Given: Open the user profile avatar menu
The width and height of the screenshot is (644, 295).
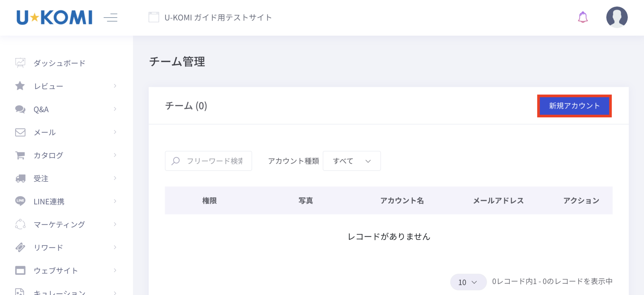Looking at the screenshot, I should tap(617, 17).
